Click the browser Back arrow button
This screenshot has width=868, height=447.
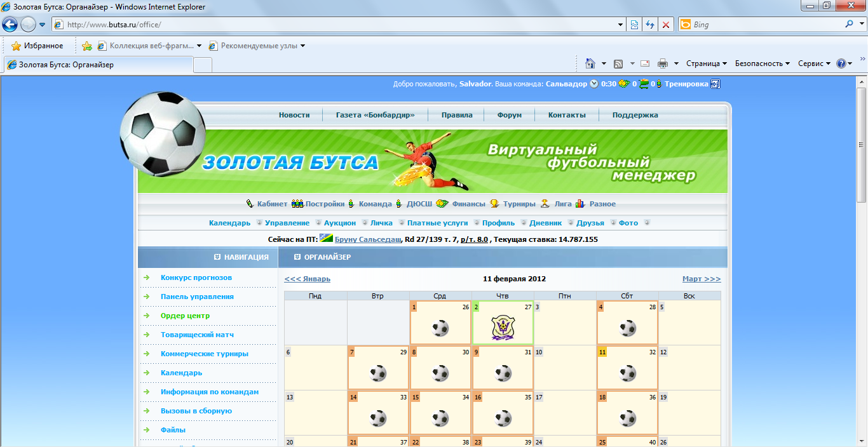[10, 25]
